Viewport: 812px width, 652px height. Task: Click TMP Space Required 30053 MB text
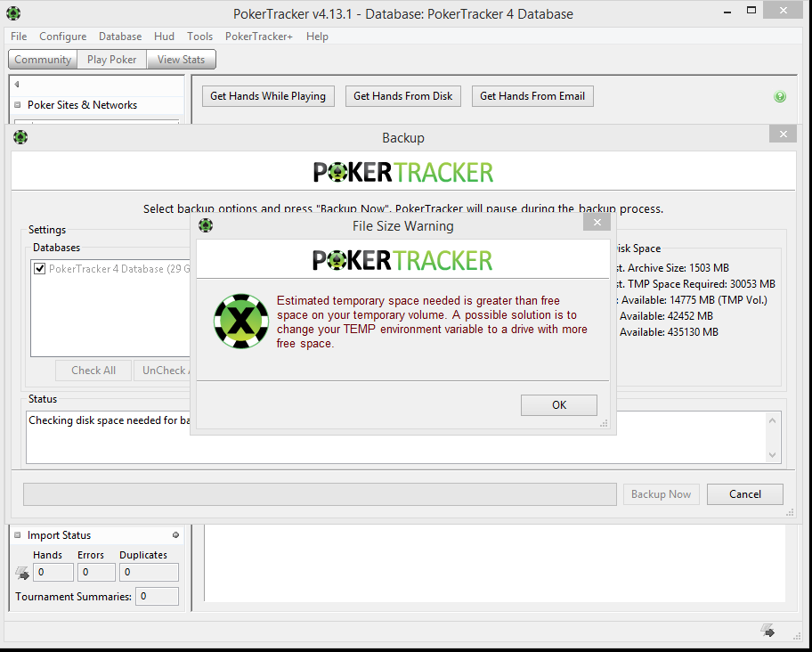click(696, 284)
